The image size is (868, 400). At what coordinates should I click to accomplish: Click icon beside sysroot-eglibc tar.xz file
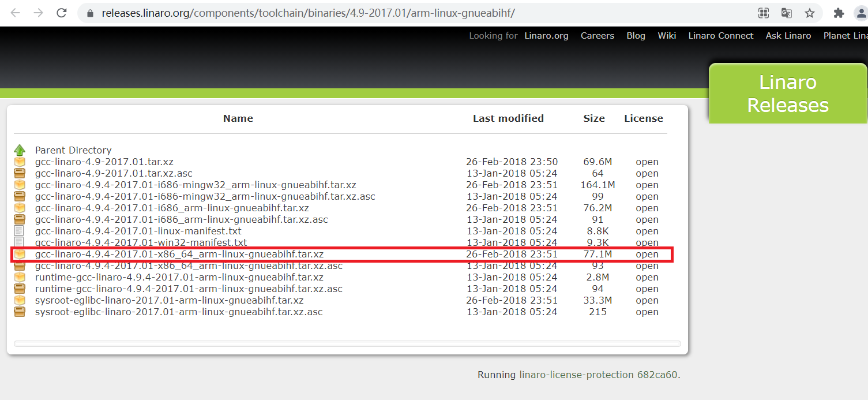[20, 300]
